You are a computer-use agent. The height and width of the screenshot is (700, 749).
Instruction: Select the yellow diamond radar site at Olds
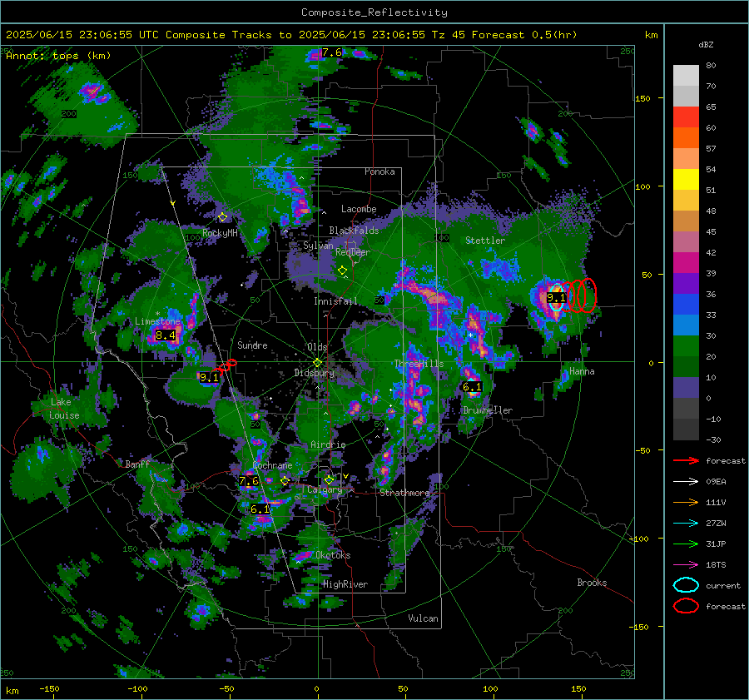317,363
